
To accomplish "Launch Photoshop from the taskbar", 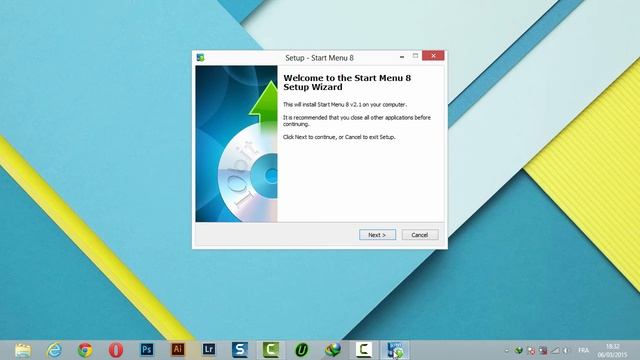I will tap(147, 349).
